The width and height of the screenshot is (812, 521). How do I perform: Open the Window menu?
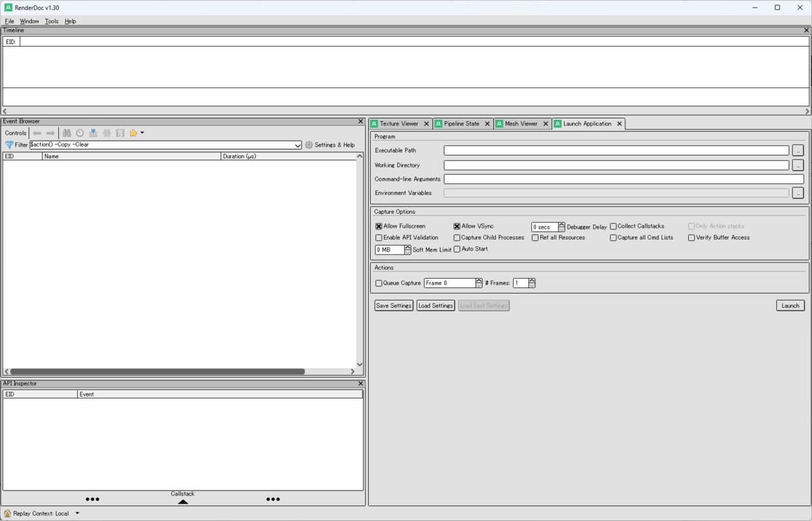[x=29, y=21]
